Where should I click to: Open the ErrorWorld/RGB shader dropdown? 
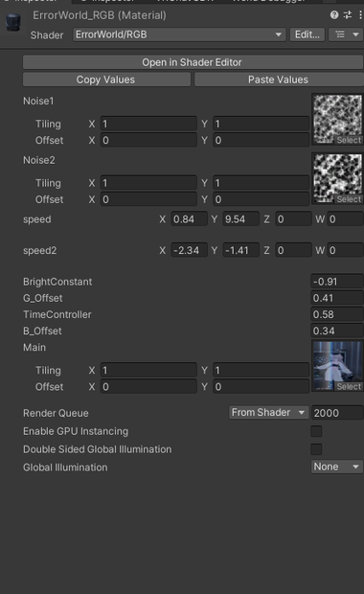(179, 34)
